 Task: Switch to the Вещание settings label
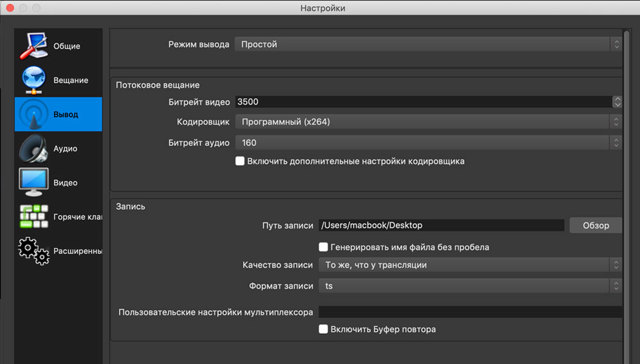click(x=71, y=80)
